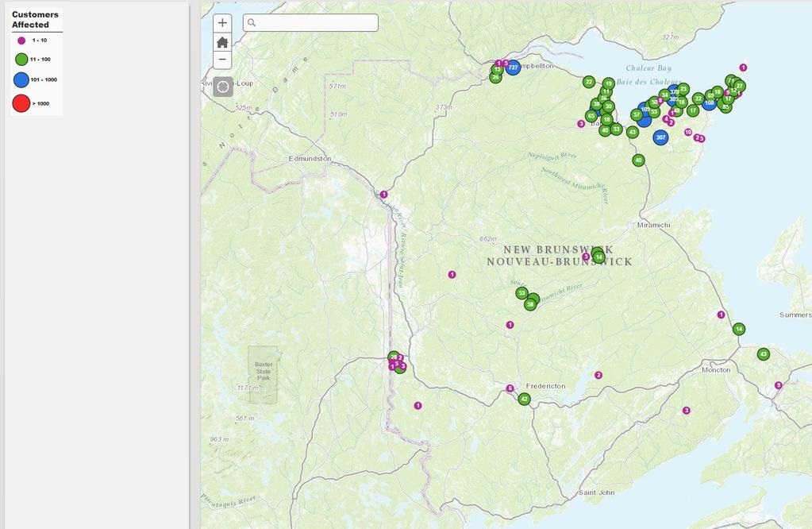Open the purple 1 marker near Edmundston
812x529 pixels.
[383, 195]
